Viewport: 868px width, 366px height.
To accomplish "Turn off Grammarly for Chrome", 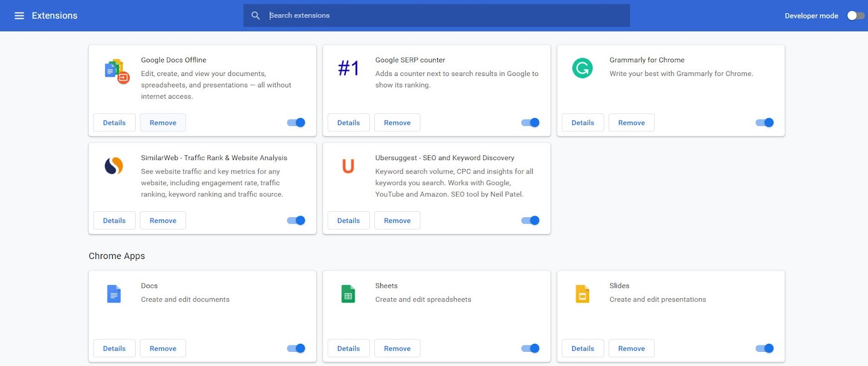I will click(x=765, y=123).
